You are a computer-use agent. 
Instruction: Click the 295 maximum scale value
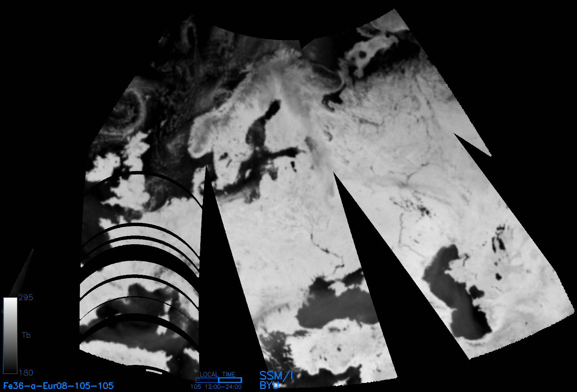[x=26, y=297]
